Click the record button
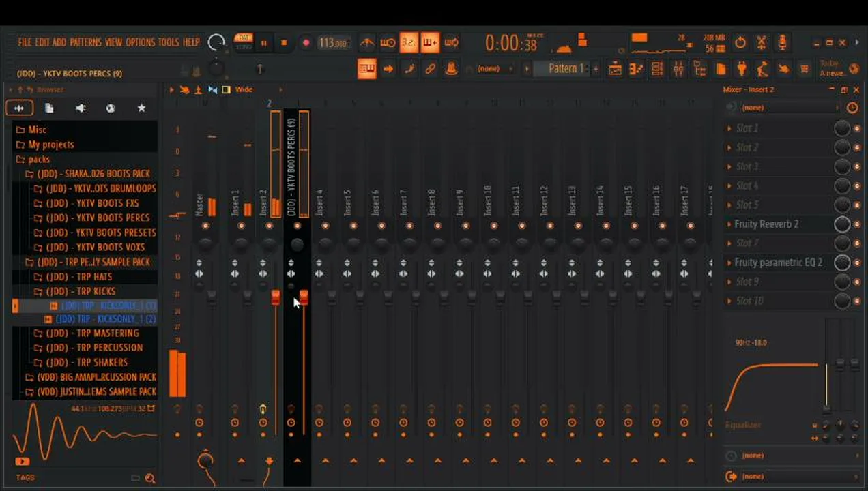The image size is (868, 491). 306,43
